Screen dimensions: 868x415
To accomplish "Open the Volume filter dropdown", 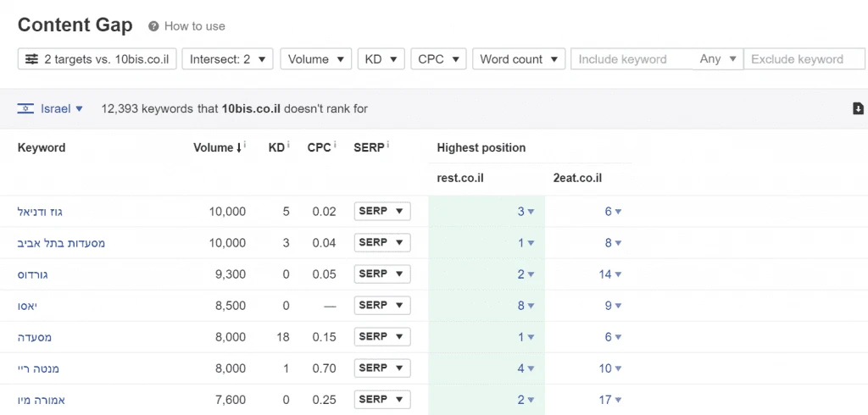I will click(x=316, y=59).
